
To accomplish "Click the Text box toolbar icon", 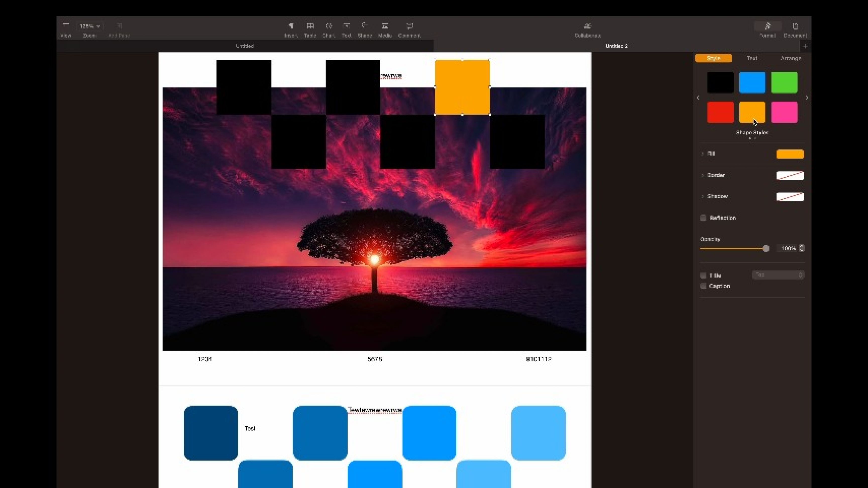I will [346, 26].
